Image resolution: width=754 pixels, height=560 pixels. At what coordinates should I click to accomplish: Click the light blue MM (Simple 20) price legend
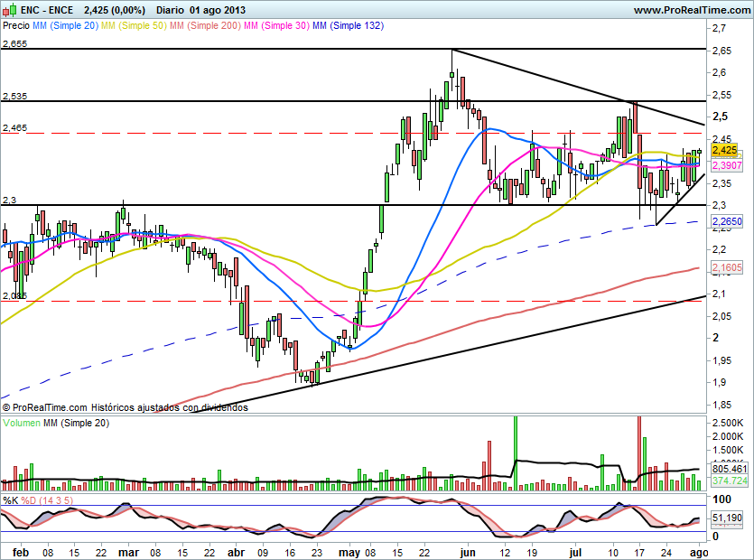pyautogui.click(x=65, y=25)
